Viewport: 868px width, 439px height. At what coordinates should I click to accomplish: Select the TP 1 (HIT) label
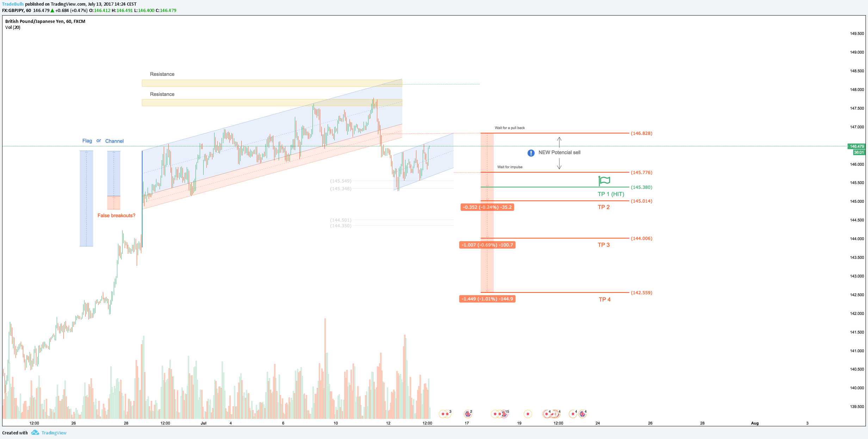tap(611, 194)
